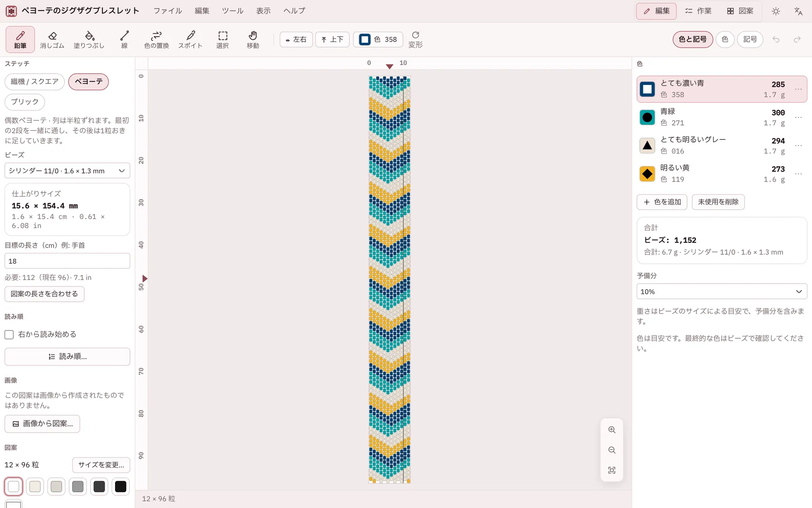Switch display to 色と記号
812x508 pixels.
[x=693, y=39]
